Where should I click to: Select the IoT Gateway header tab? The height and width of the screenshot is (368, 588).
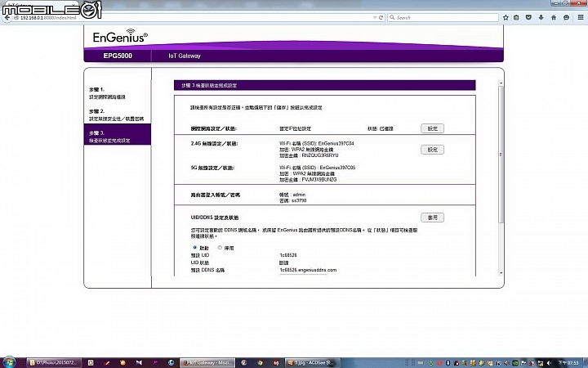pos(185,56)
